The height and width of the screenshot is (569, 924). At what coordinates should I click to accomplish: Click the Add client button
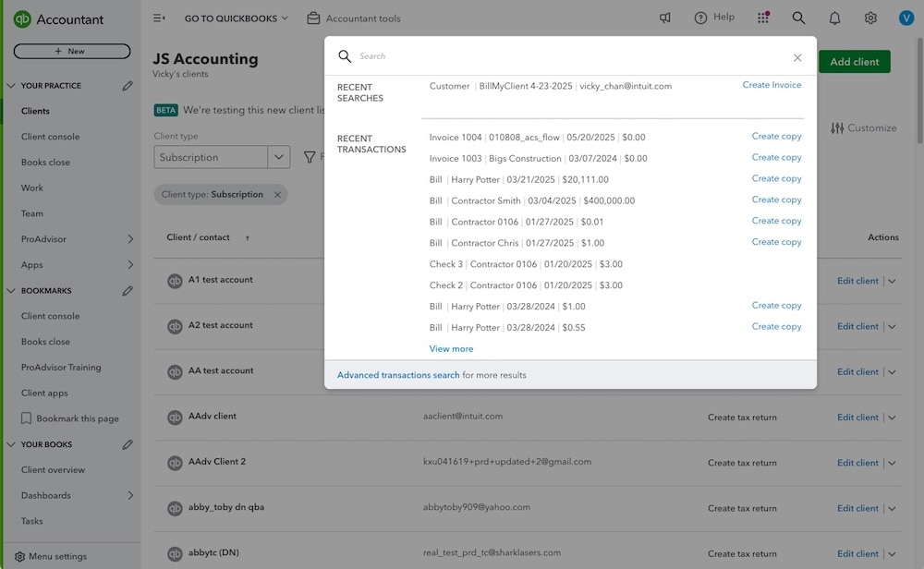853,61
